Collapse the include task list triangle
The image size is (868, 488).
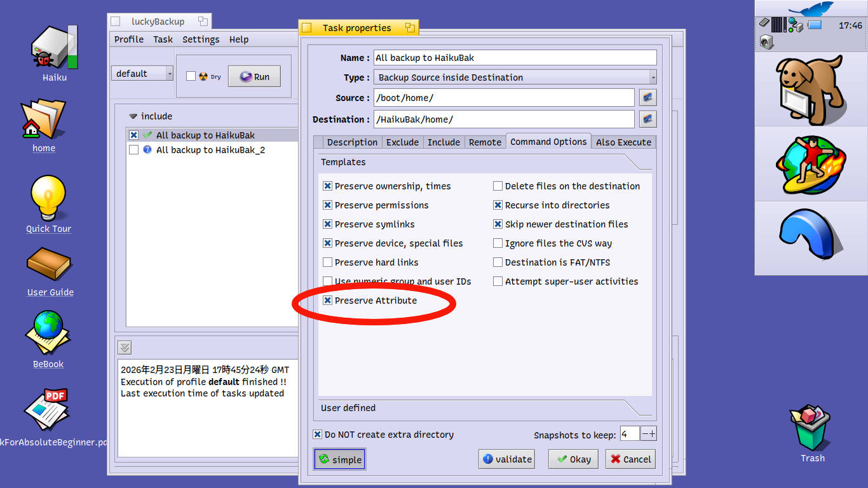133,116
